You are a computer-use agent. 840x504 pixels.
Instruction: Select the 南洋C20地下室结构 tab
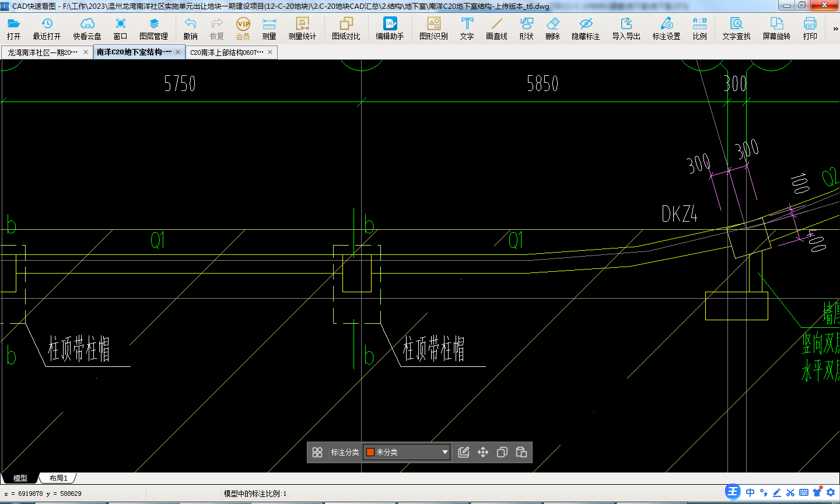134,52
